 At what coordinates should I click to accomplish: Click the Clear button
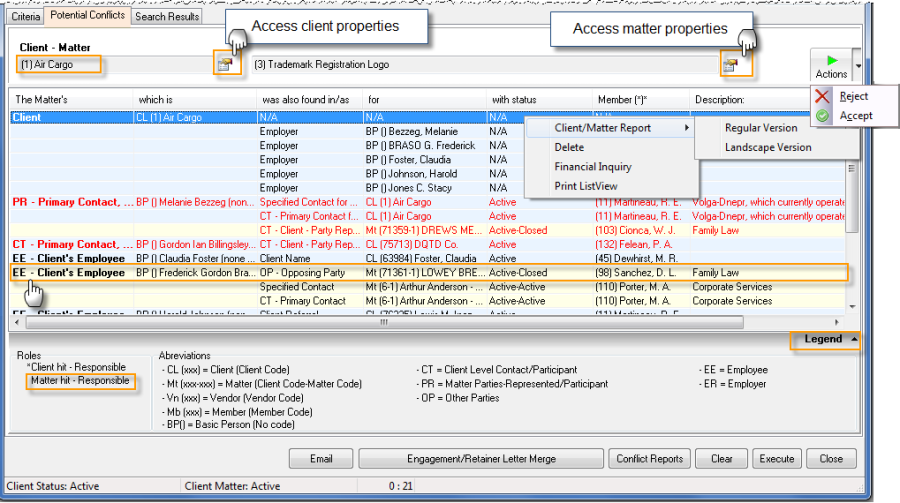pyautogui.click(x=721, y=459)
